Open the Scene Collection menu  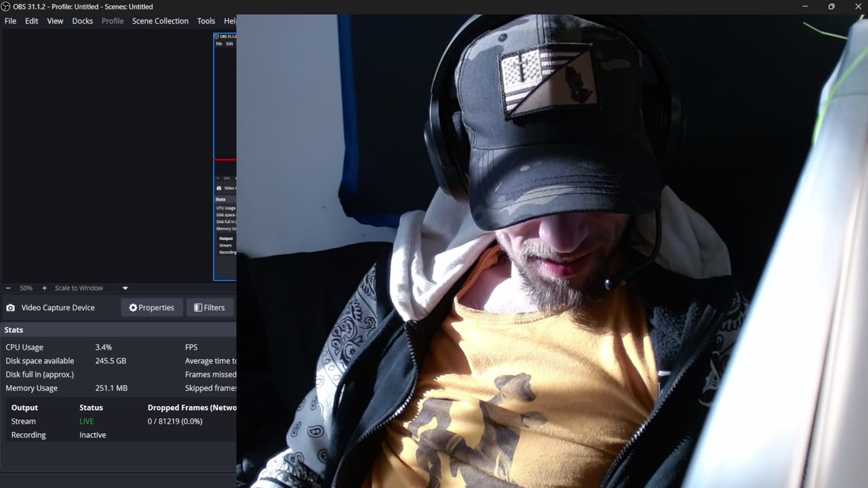point(160,21)
